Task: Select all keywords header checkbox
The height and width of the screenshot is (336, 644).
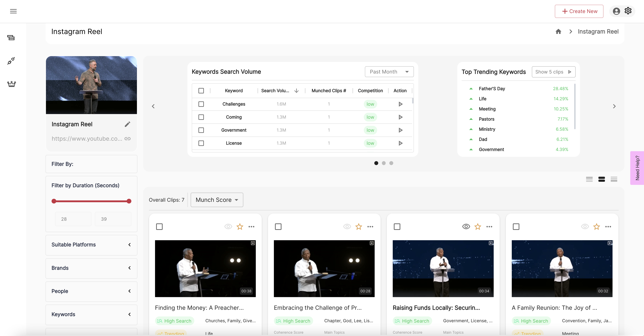Action: point(201,91)
